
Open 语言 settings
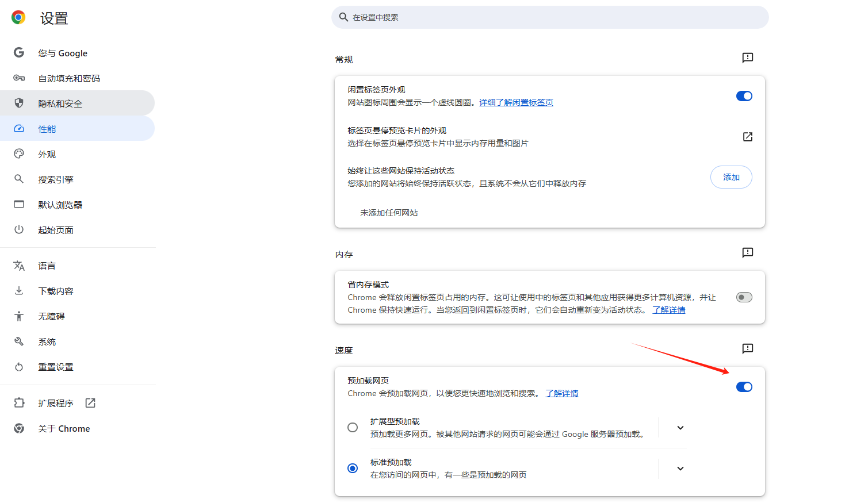(77, 266)
